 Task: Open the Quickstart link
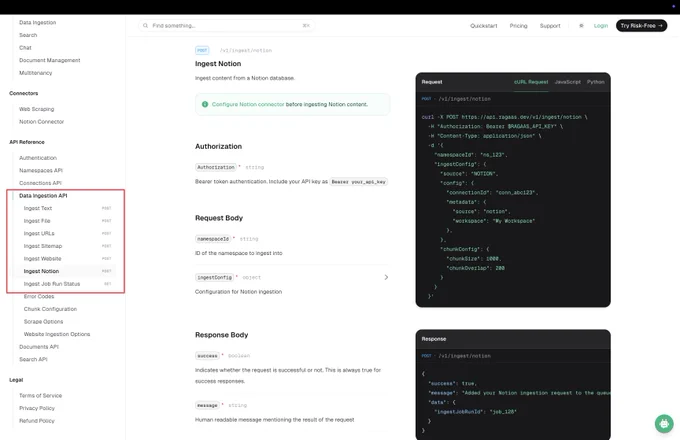tap(484, 26)
